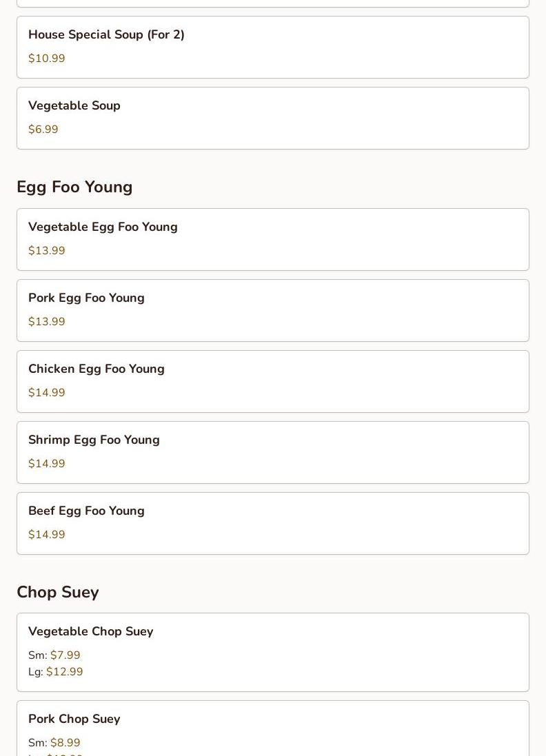Click the Vegetable Egg Foo Young $13.99 price

47,251
